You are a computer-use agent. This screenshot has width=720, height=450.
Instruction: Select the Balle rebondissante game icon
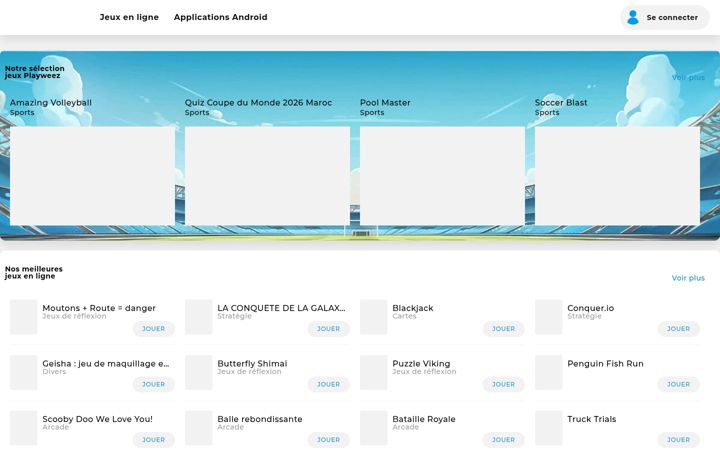tap(198, 428)
